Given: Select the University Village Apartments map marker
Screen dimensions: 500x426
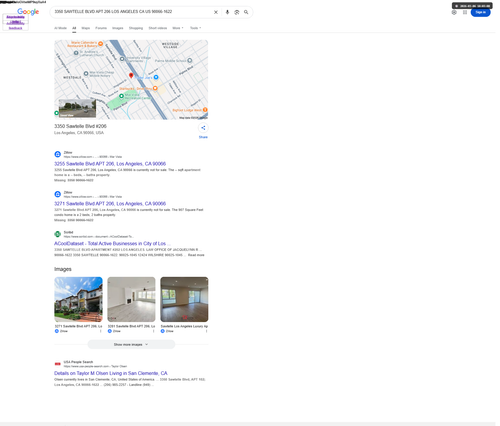Looking at the screenshot, I should (122, 59).
